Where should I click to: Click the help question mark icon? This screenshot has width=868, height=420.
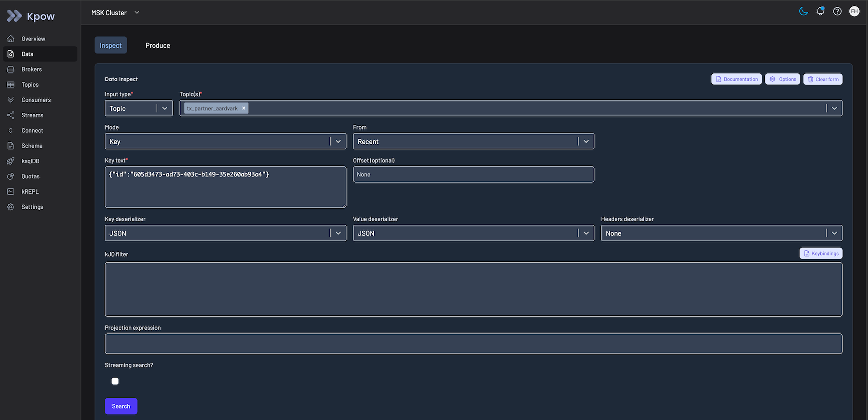(837, 11)
